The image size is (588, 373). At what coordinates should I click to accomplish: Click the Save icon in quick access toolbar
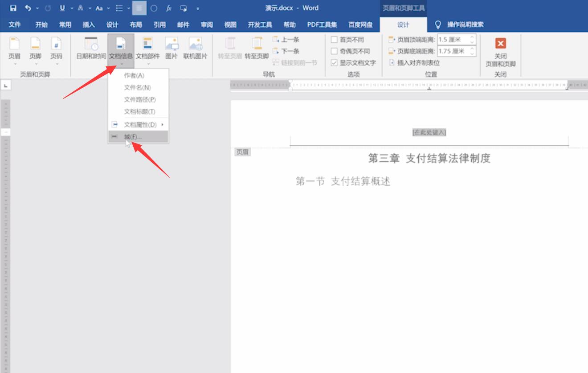[13, 8]
